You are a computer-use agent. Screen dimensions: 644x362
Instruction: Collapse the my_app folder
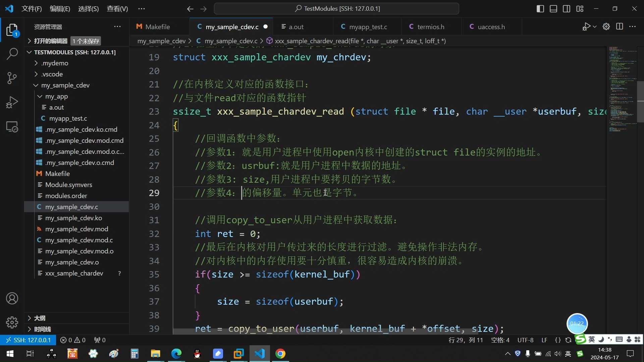77,96
